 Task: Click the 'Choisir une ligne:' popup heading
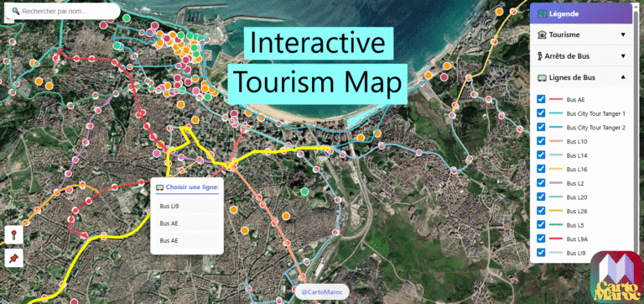pyautogui.click(x=192, y=187)
